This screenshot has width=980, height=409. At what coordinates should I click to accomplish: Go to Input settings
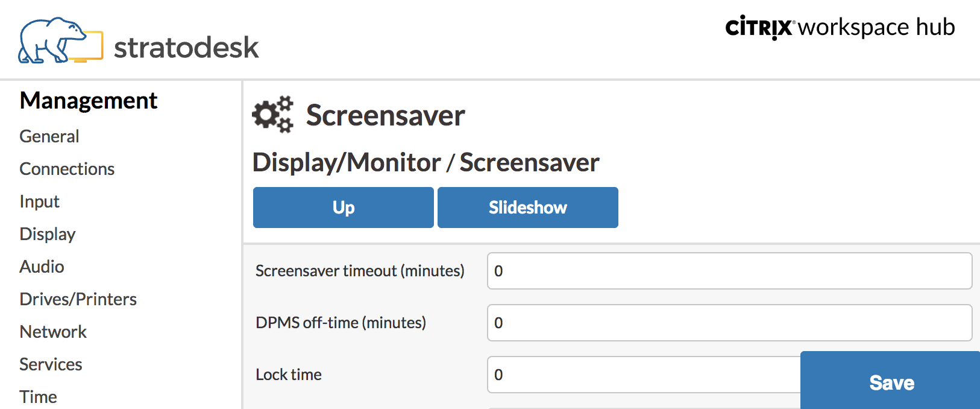coord(39,201)
